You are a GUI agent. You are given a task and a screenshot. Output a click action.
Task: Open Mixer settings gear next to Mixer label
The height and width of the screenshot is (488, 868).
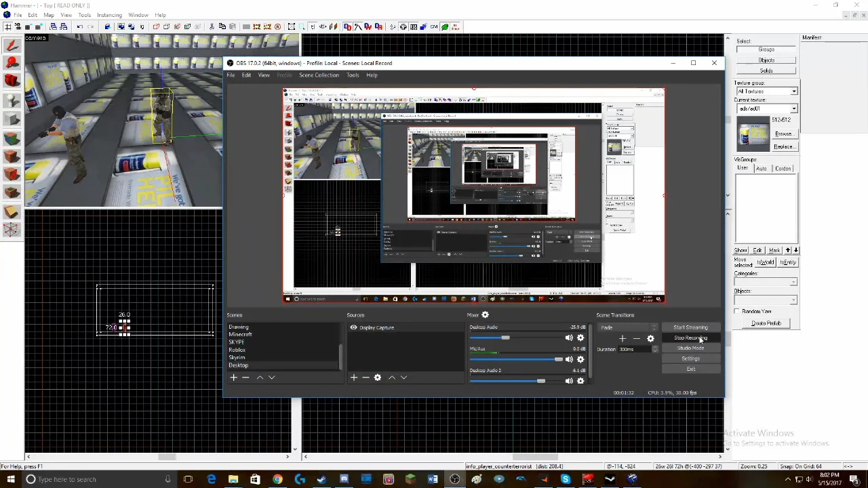click(x=485, y=314)
